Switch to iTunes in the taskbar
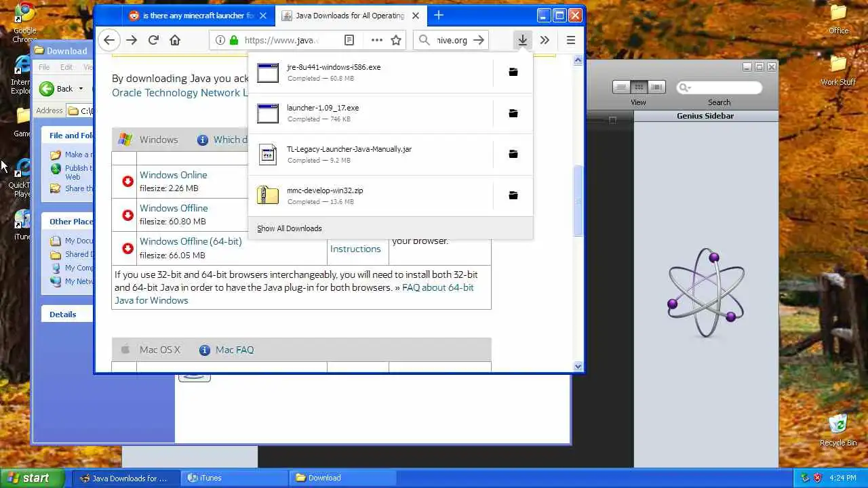 coord(235,478)
